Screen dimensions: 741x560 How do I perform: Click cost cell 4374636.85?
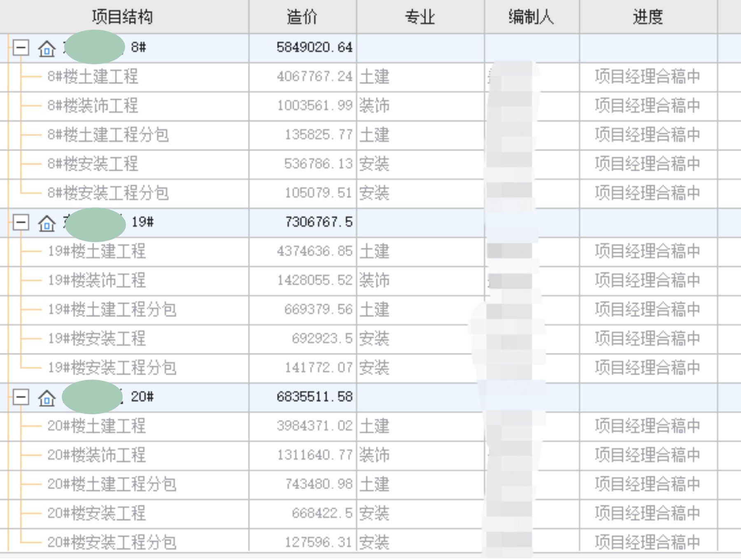tap(315, 251)
